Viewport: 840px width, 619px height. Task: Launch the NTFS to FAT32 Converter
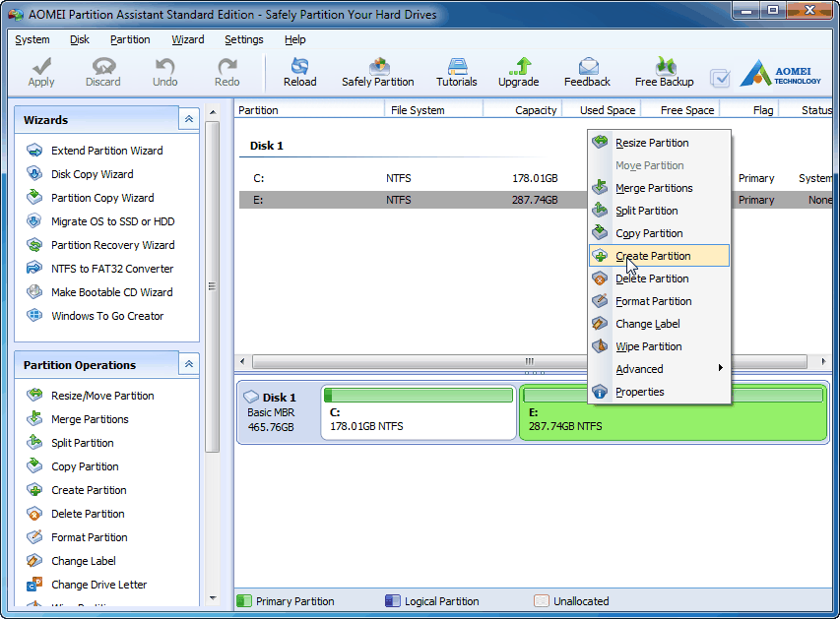tap(99, 269)
